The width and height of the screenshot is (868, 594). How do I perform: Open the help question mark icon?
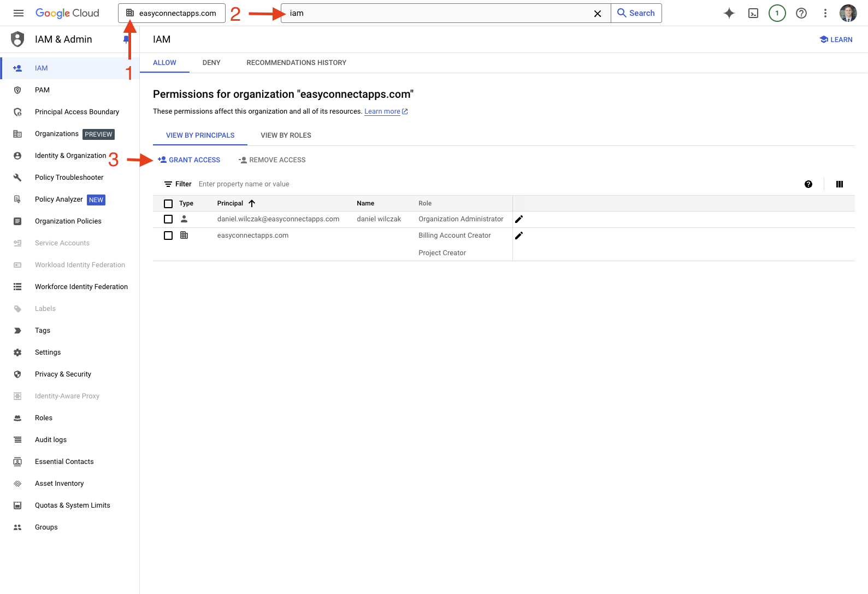click(801, 13)
